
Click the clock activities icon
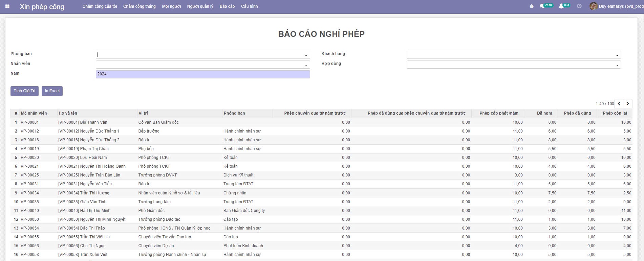(579, 6)
